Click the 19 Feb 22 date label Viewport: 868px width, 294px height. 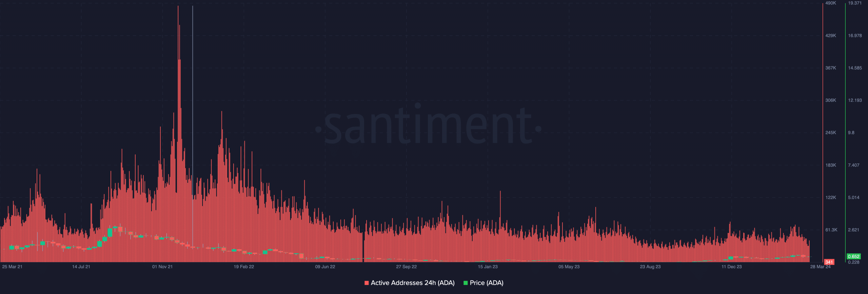[244, 267]
